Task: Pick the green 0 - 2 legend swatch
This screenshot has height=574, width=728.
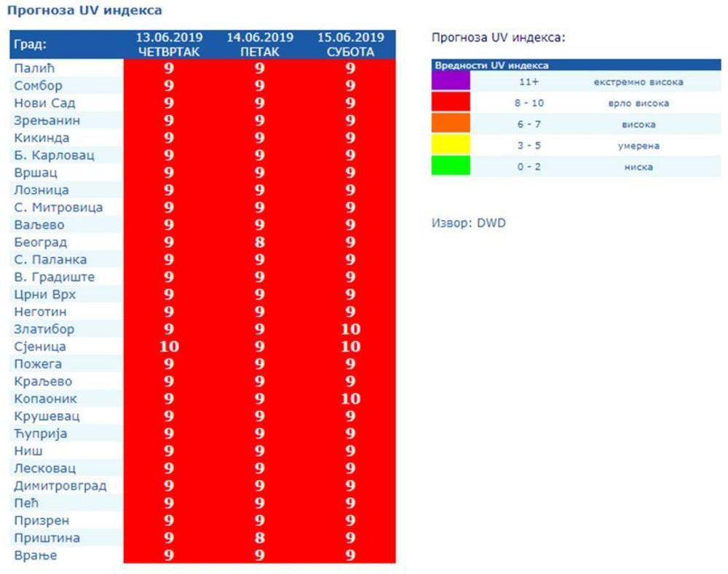Action: click(451, 166)
